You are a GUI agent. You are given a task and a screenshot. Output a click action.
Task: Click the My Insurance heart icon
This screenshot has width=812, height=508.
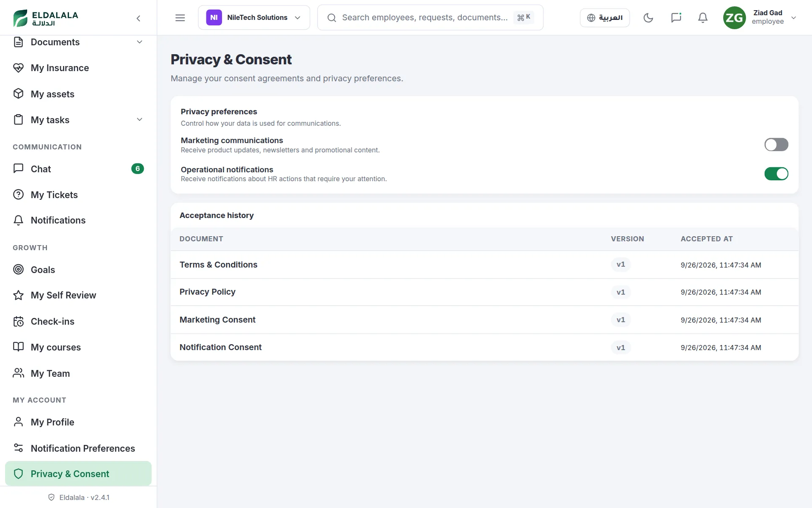coord(18,68)
